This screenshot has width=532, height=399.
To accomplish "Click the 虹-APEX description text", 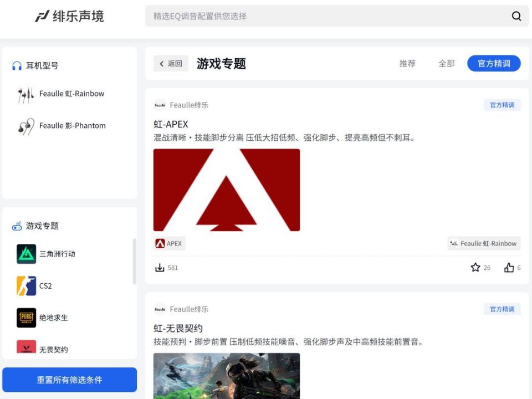I will tap(284, 138).
